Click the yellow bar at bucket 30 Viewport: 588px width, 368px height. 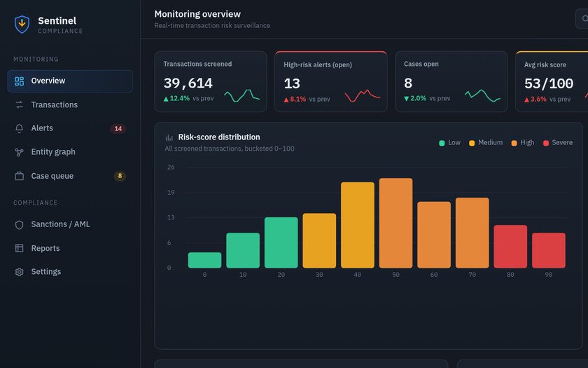coord(319,240)
